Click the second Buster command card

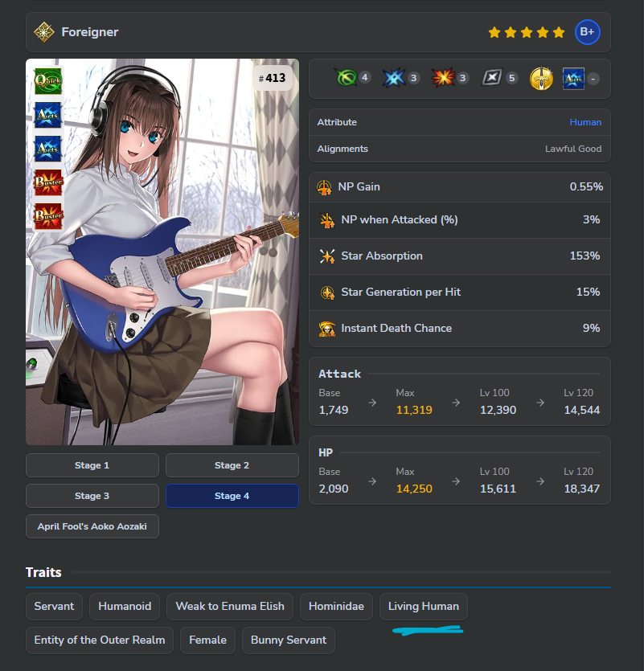[x=48, y=216]
